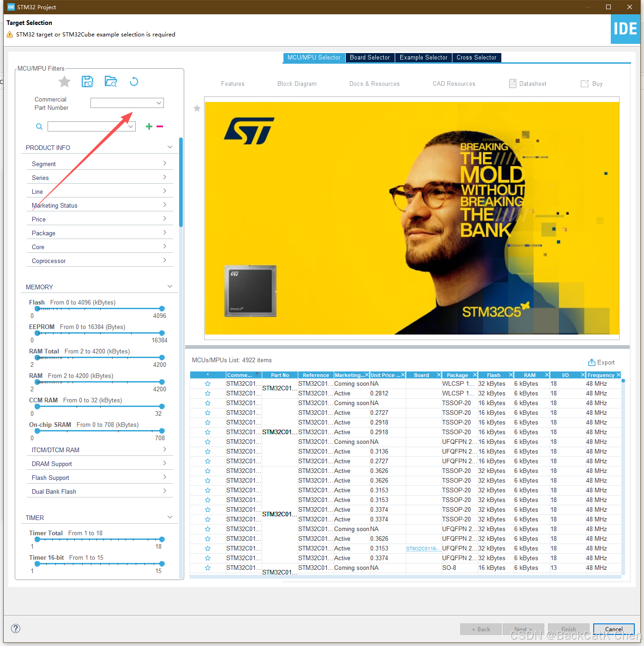The image size is (644, 646).
Task: Add a search criterion with the green plus
Action: pyautogui.click(x=149, y=126)
